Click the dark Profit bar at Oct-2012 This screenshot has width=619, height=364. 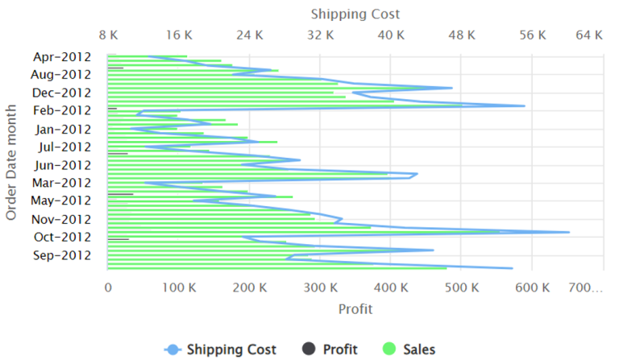point(118,239)
